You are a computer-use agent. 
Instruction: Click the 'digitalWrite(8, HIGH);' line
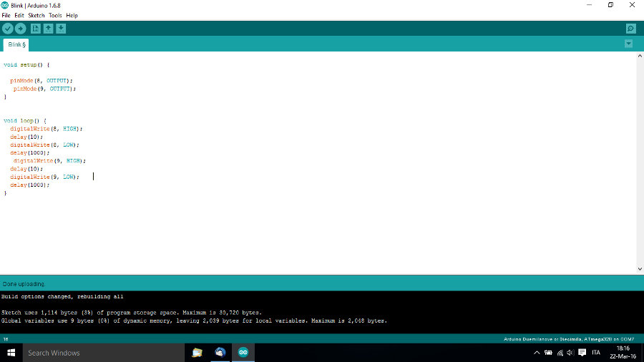(x=46, y=129)
